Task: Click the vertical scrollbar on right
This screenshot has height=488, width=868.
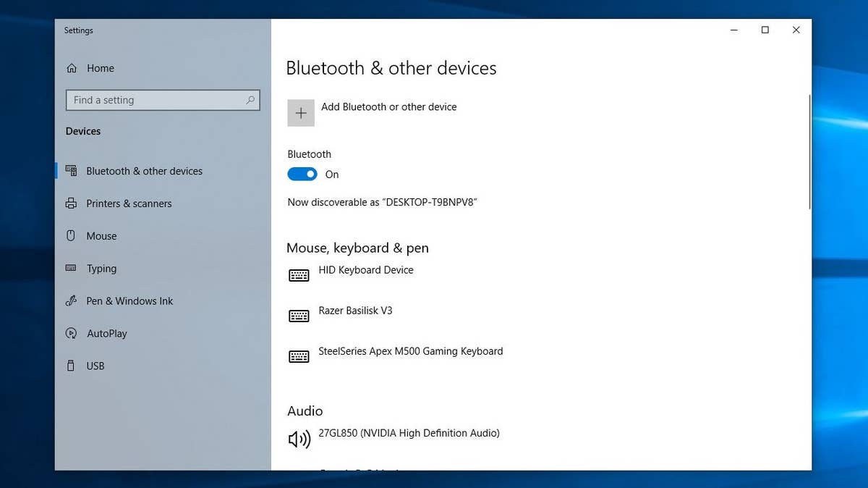Action: pyautogui.click(x=809, y=152)
